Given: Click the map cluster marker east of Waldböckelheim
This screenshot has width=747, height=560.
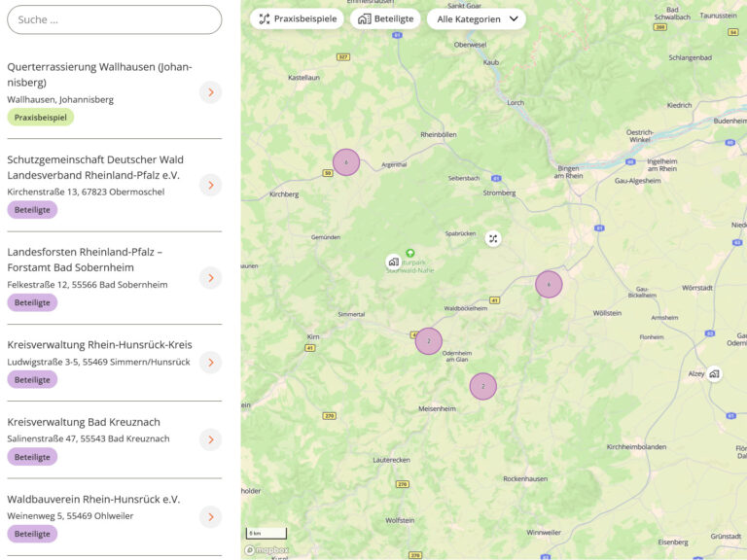Looking at the screenshot, I should click(549, 284).
